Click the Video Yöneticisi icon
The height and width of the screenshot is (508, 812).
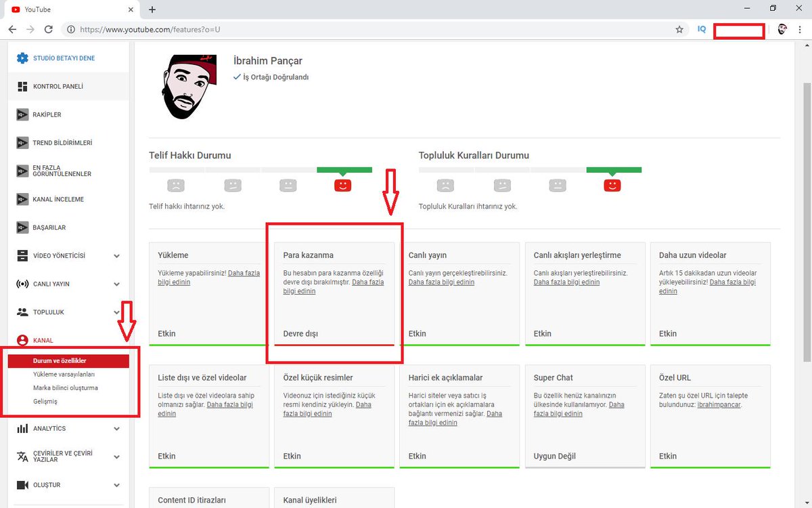coord(22,256)
